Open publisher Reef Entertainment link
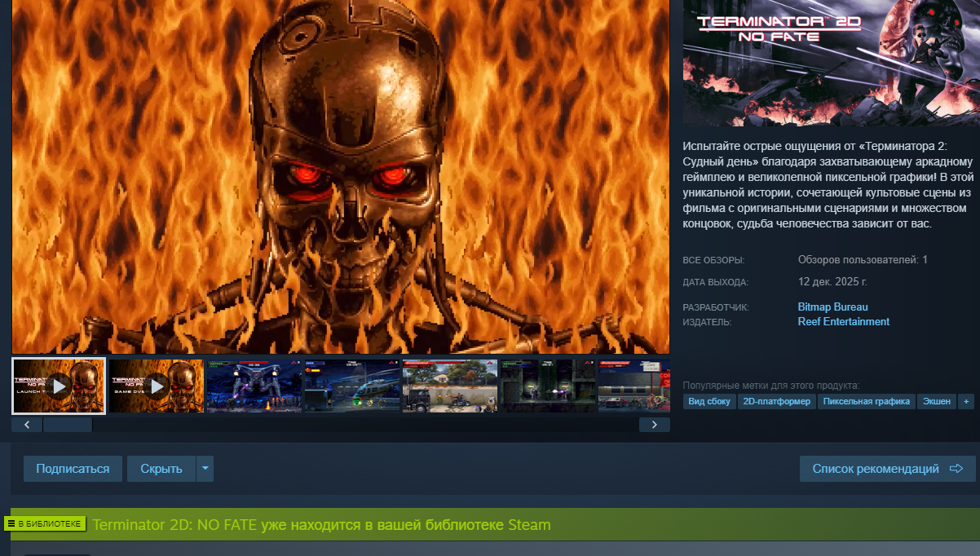980x556 pixels. (x=843, y=322)
